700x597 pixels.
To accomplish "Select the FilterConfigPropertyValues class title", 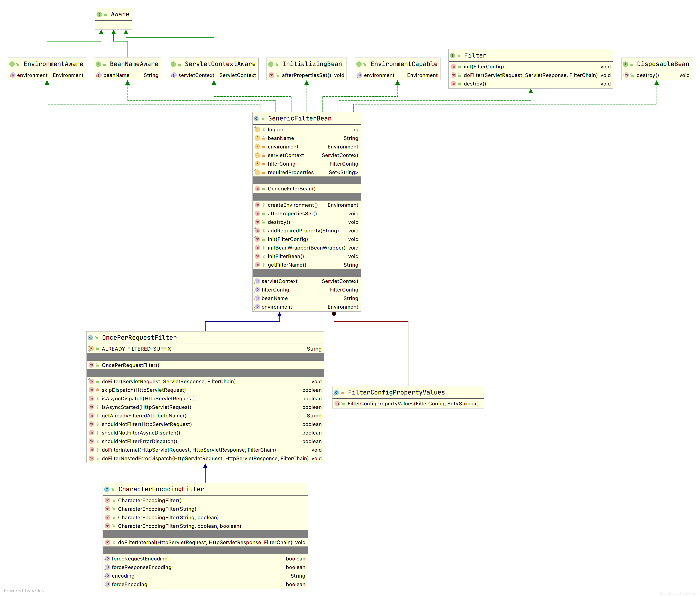I will coord(397,393).
